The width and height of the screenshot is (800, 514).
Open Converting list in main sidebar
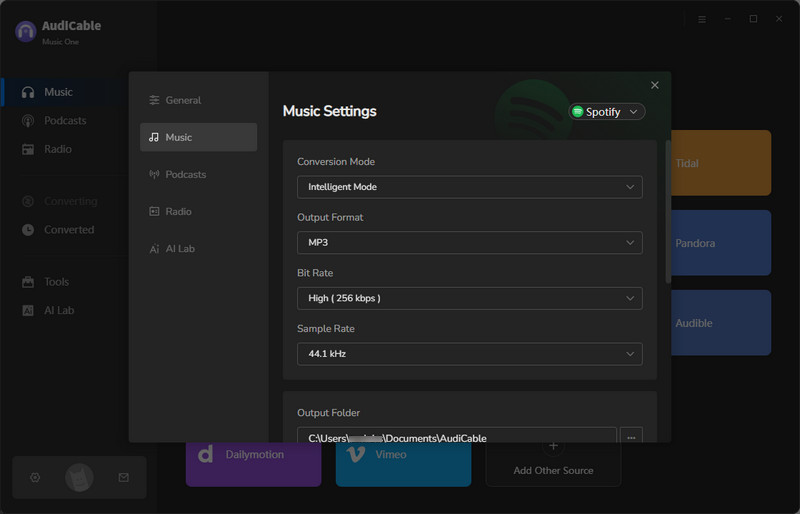[63, 201]
